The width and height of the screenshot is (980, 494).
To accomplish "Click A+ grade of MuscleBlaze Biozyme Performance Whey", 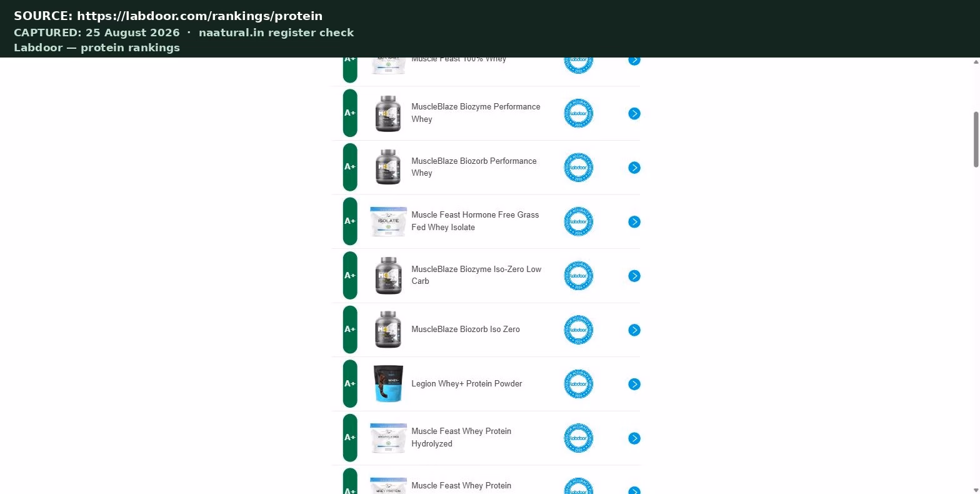I will pos(350,113).
